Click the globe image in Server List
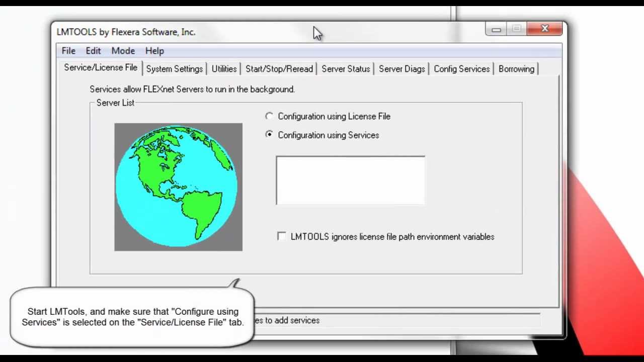Screen dimensions: 644x362 (178, 187)
